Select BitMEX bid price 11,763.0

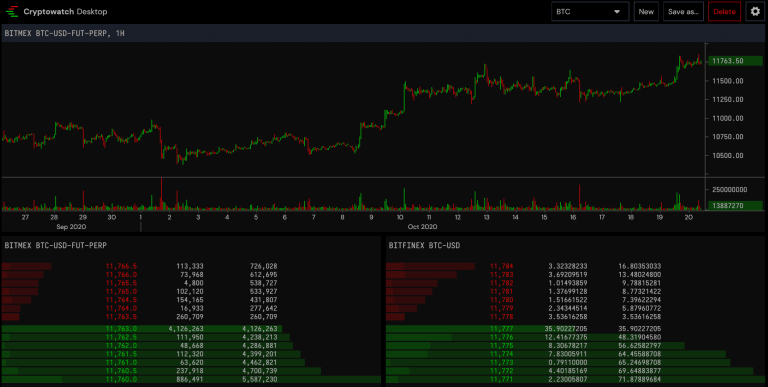point(121,329)
